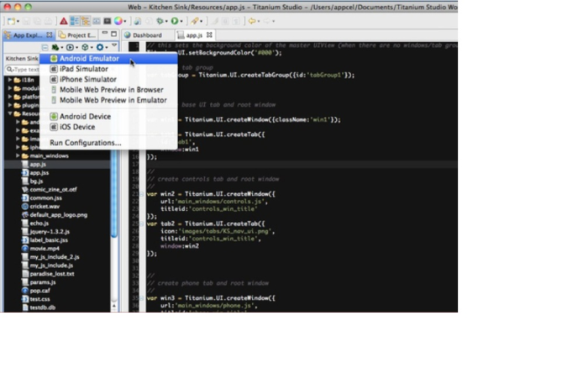
Task: Open the New wizard dropdown arrow
Action: point(18,21)
